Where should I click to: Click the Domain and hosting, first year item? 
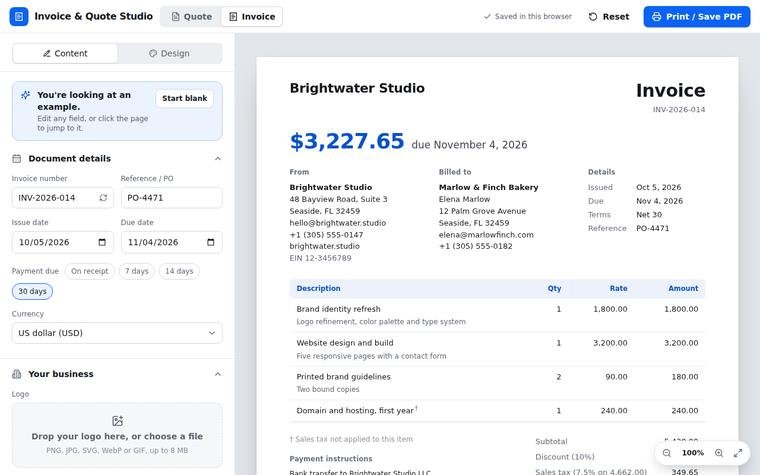click(x=357, y=411)
